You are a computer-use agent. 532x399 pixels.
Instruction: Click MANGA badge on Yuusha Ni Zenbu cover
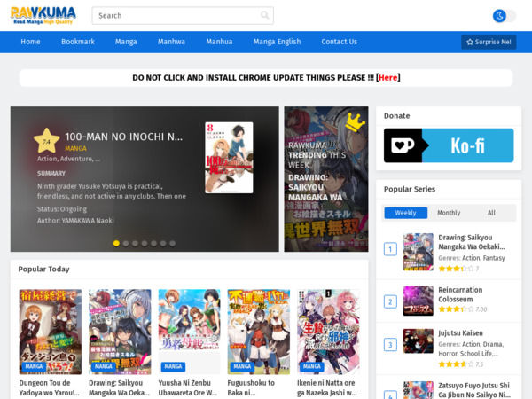click(x=173, y=366)
